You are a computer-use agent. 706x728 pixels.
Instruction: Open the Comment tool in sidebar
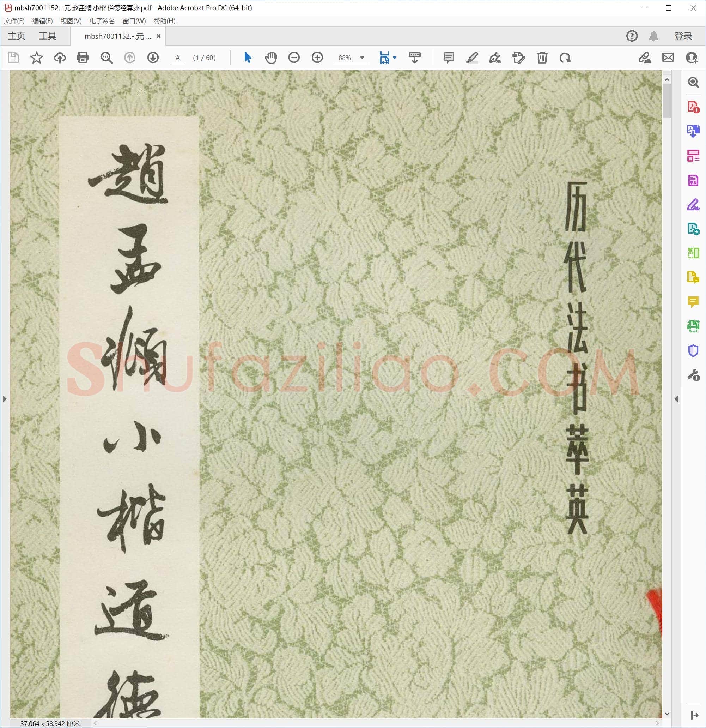coord(693,302)
